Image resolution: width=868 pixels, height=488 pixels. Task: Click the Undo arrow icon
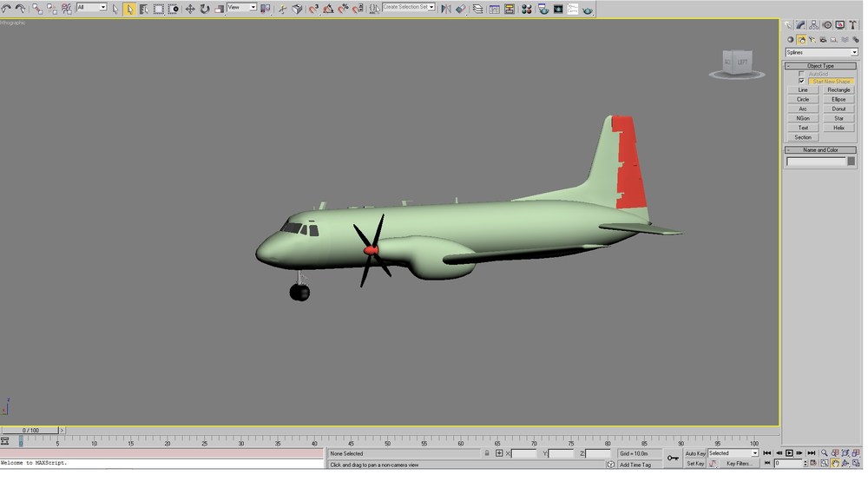(x=6, y=9)
